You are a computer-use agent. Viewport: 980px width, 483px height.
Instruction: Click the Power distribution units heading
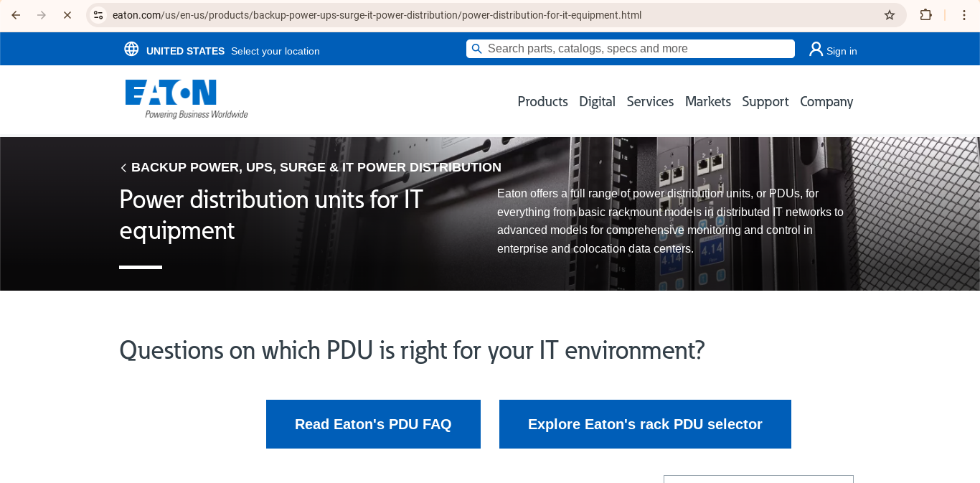click(271, 215)
